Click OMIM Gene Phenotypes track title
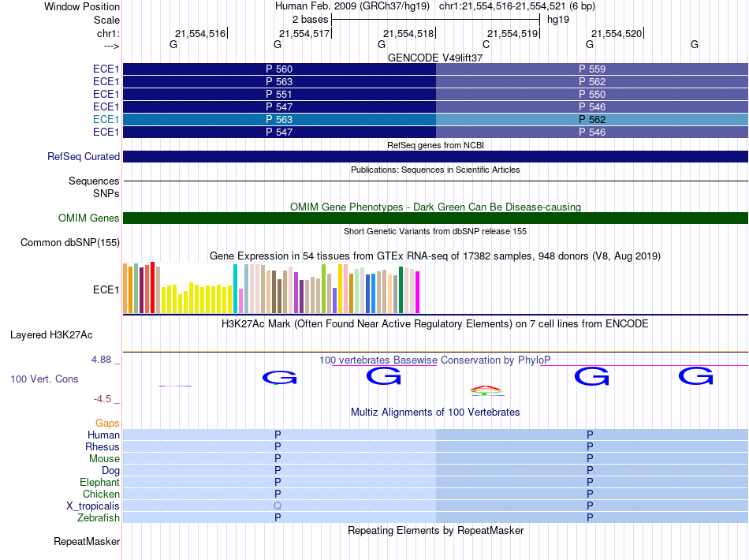 (435, 207)
